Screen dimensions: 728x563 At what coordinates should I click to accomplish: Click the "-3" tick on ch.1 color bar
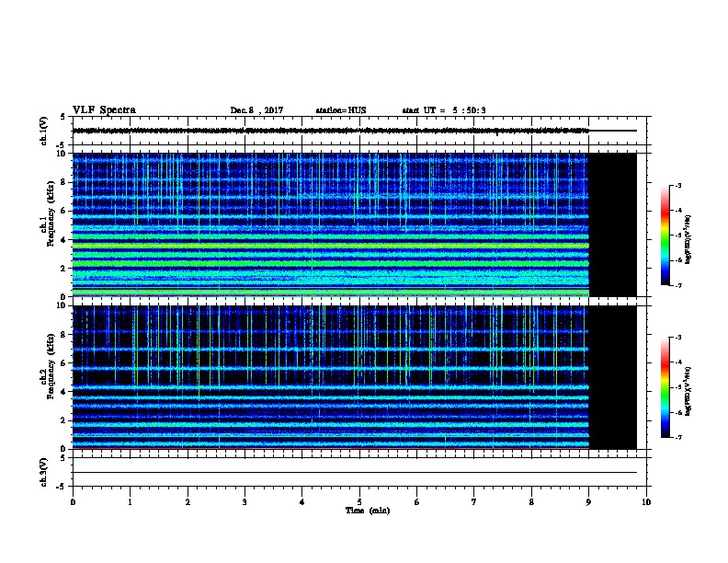(677, 185)
